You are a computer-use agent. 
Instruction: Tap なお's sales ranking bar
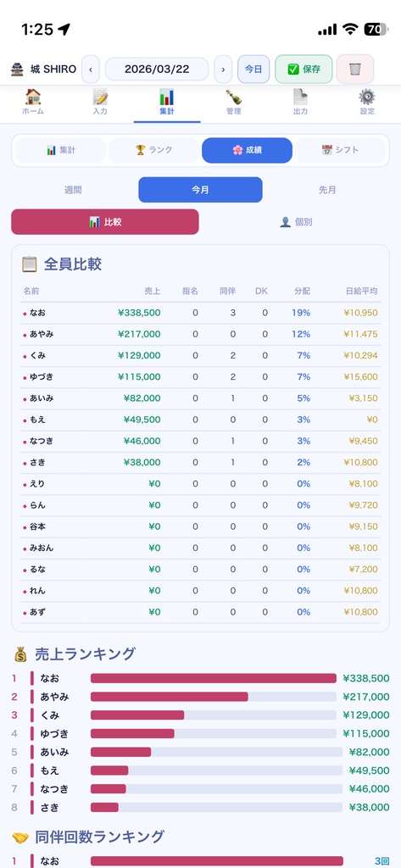point(214,678)
